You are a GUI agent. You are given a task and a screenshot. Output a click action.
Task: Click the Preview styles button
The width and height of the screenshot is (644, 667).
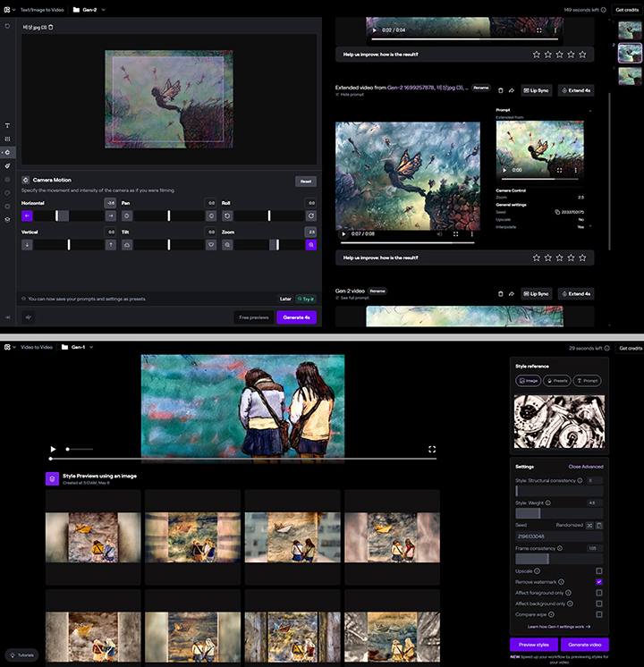[x=534, y=645]
